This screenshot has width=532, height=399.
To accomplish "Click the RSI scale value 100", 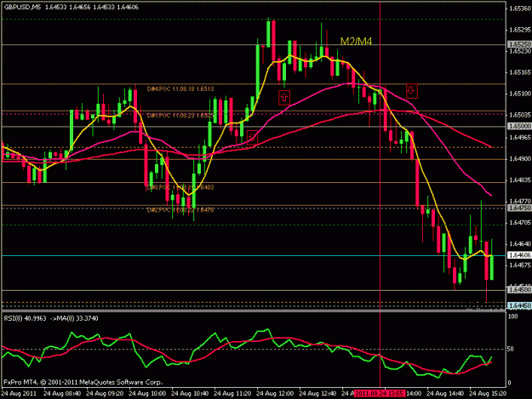I will tap(513, 316).
